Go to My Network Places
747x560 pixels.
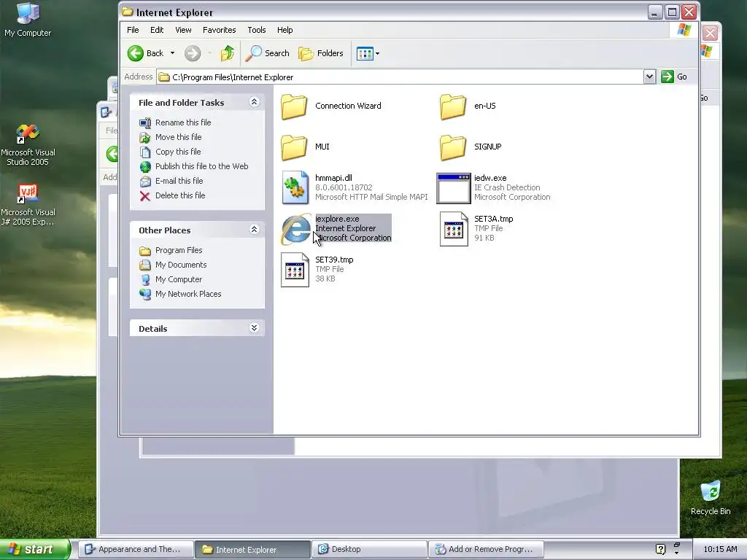click(x=188, y=295)
